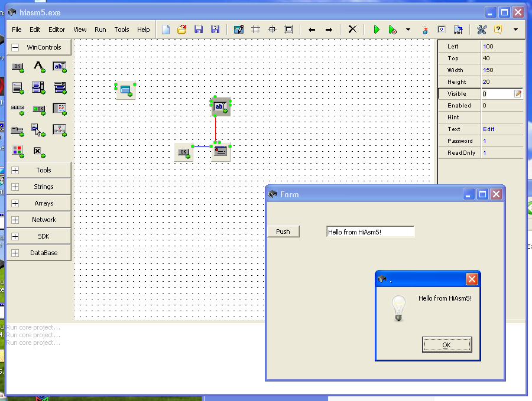Viewport: 532px width, 401px height.
Task: Select the form window element on canvas
Action: 125,90
